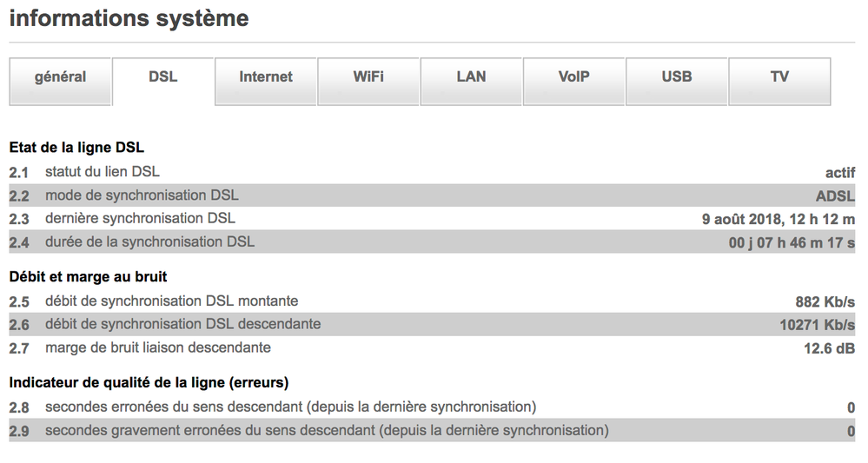
Task: Click the 12.6 dB noise margin value
Action: [x=829, y=348]
